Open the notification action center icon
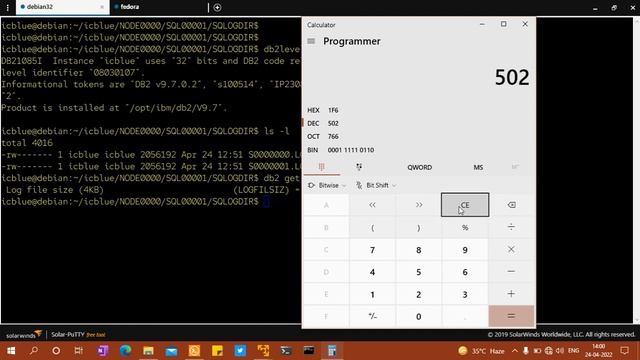The width and height of the screenshot is (640, 360). pos(624,351)
